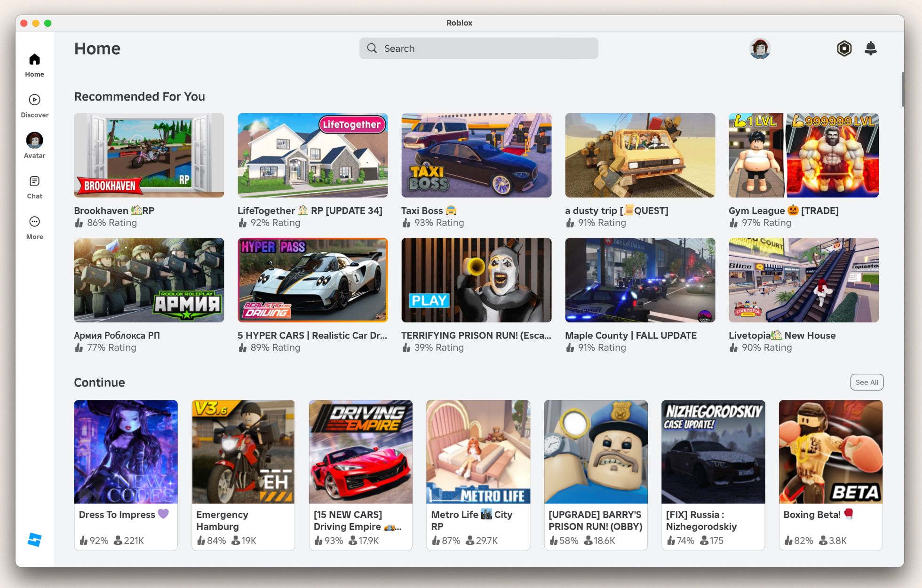Click into the Search field

pos(479,48)
